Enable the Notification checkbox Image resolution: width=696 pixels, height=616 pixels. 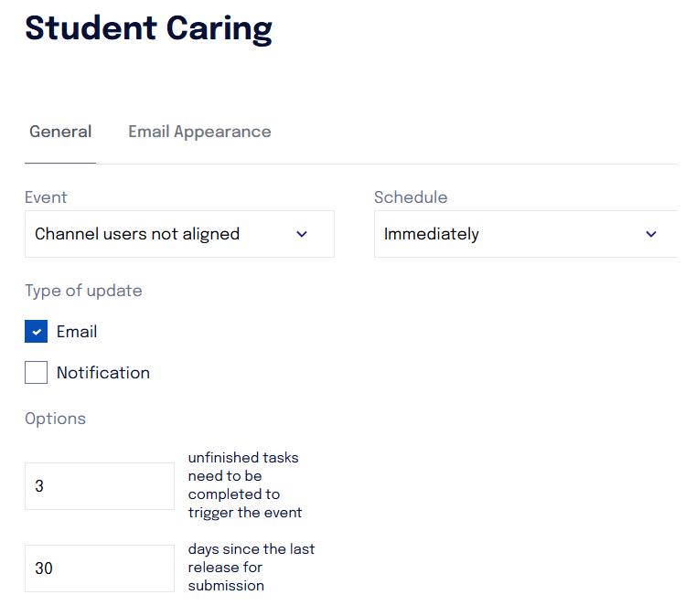(36, 372)
